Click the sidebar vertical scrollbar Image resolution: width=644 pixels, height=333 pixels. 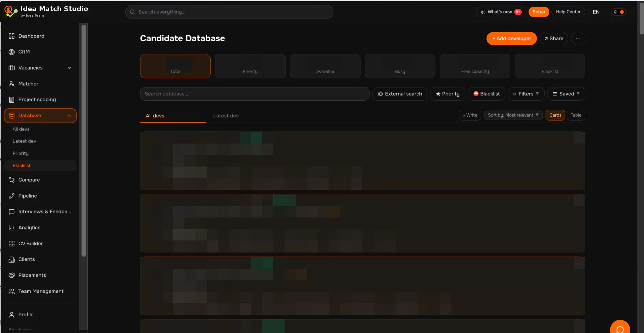click(x=84, y=140)
